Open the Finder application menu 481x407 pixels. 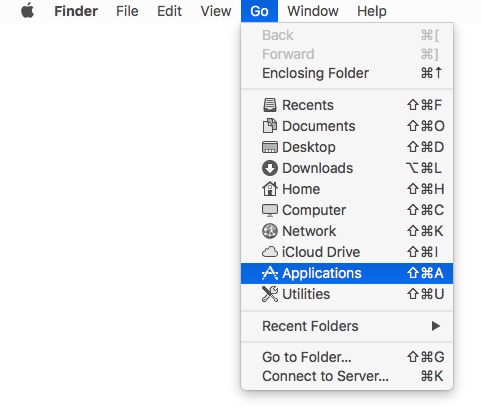(76, 11)
